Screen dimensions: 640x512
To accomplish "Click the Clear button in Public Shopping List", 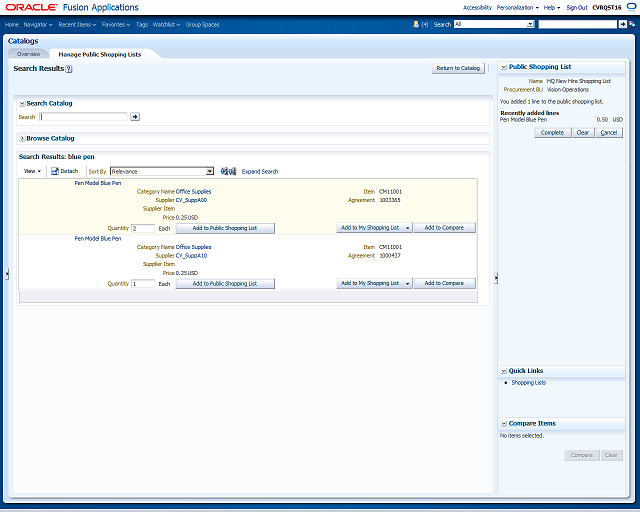I will [x=583, y=133].
